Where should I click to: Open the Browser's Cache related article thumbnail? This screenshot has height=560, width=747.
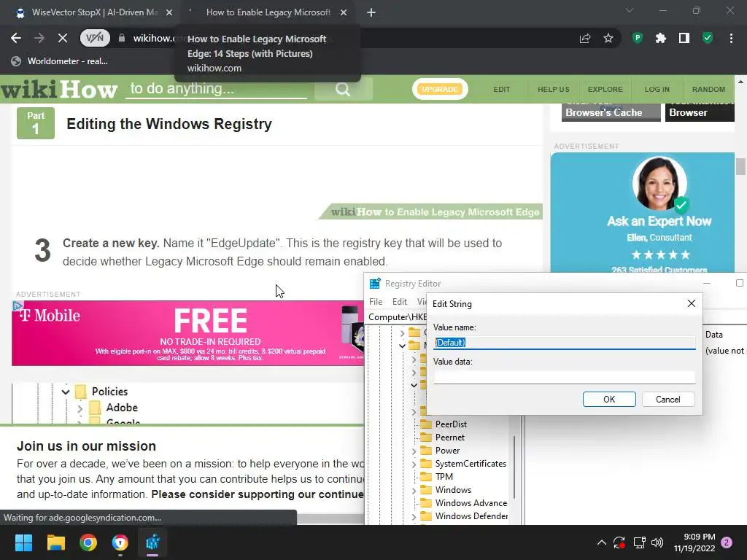click(611, 112)
